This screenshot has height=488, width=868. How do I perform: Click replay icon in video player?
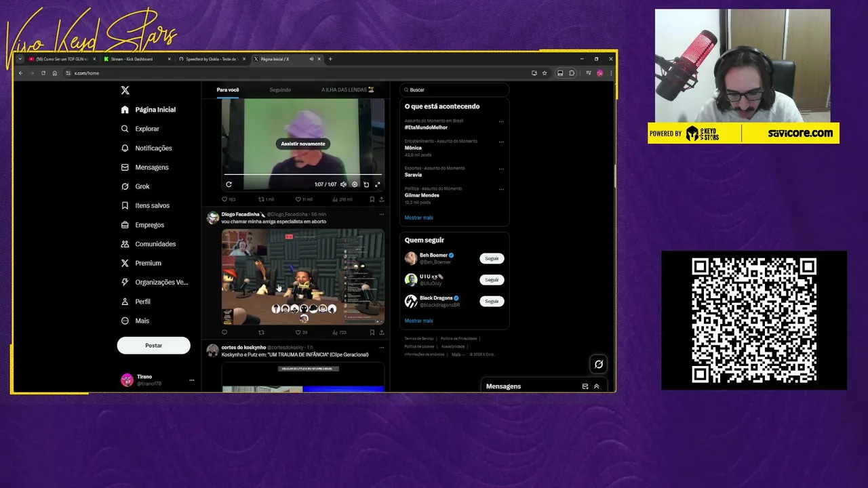point(229,184)
